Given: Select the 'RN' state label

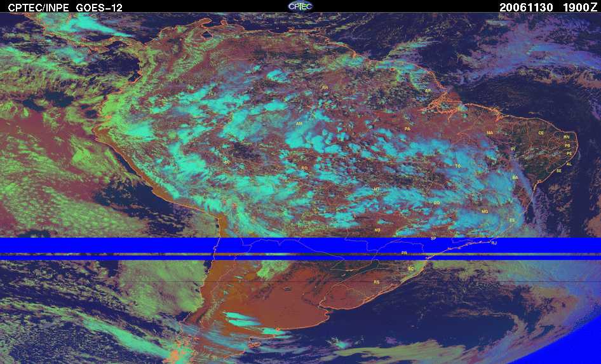Looking at the screenshot, I should tap(567, 137).
